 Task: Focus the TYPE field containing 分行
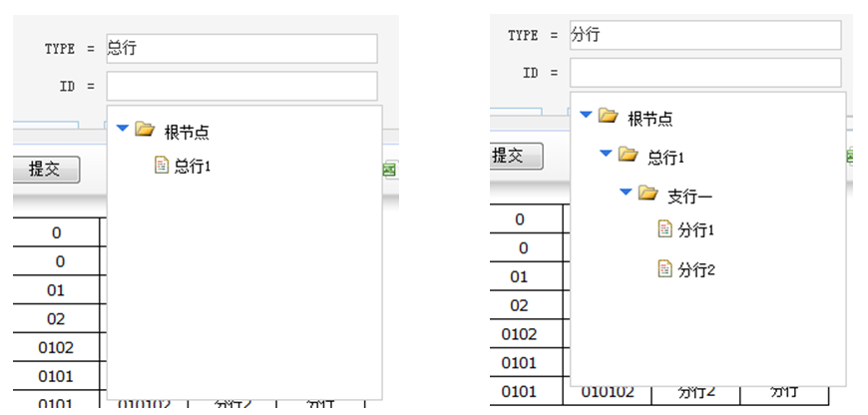point(705,35)
